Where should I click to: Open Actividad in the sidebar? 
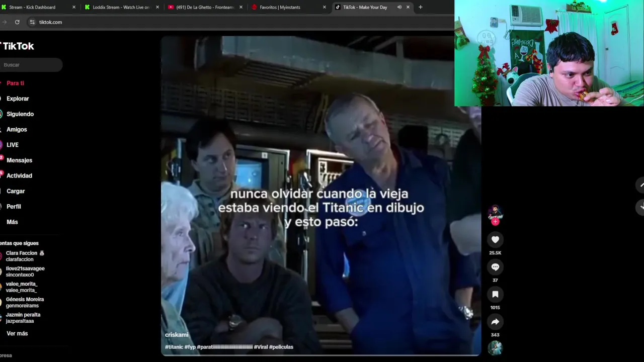[19, 175]
